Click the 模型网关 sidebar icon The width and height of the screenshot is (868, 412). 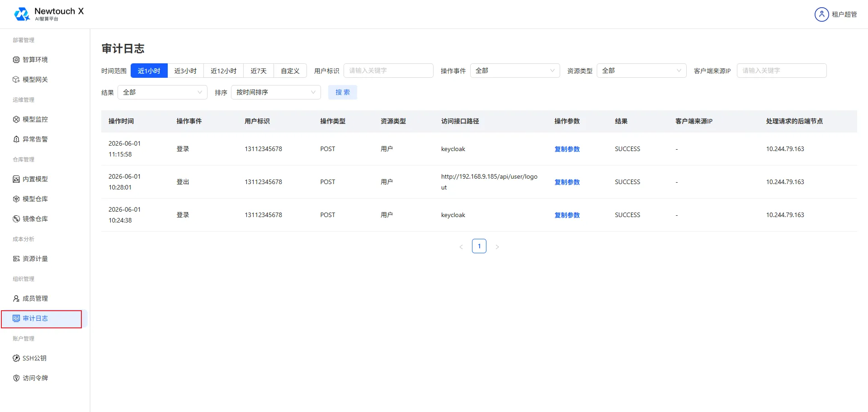[x=16, y=80]
